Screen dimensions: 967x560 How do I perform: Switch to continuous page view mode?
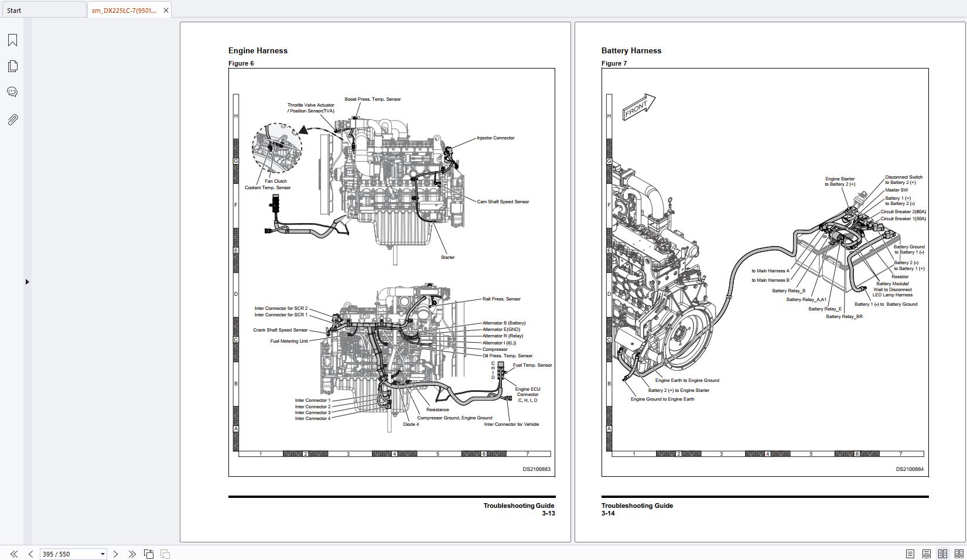click(927, 554)
